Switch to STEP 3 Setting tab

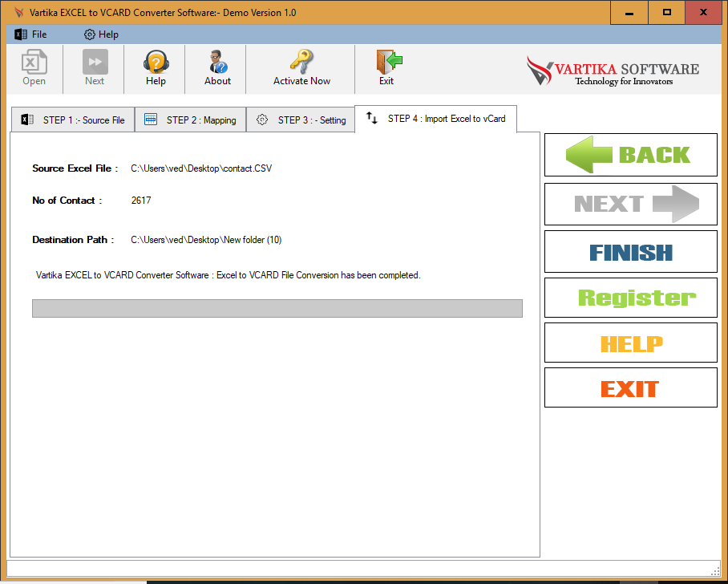(301, 120)
